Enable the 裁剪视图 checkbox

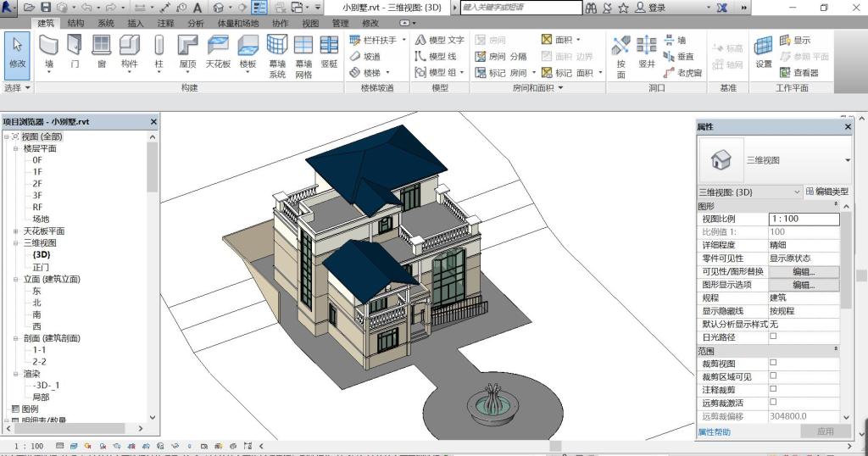(772, 363)
